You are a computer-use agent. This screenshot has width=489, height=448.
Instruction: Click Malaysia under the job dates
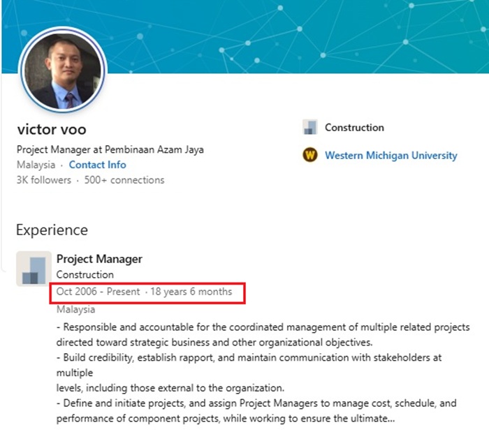pyautogui.click(x=75, y=309)
